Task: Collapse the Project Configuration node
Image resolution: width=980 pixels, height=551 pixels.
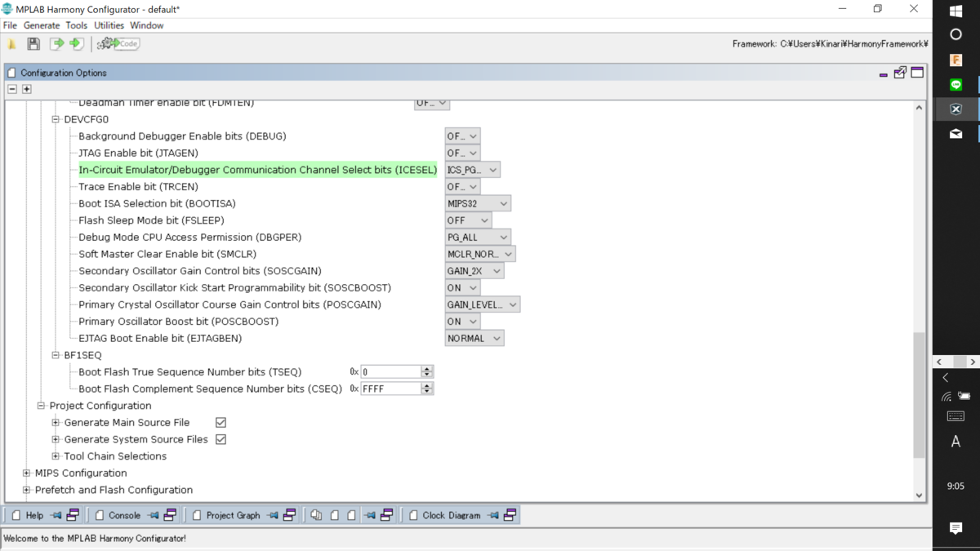Action: pos(41,406)
